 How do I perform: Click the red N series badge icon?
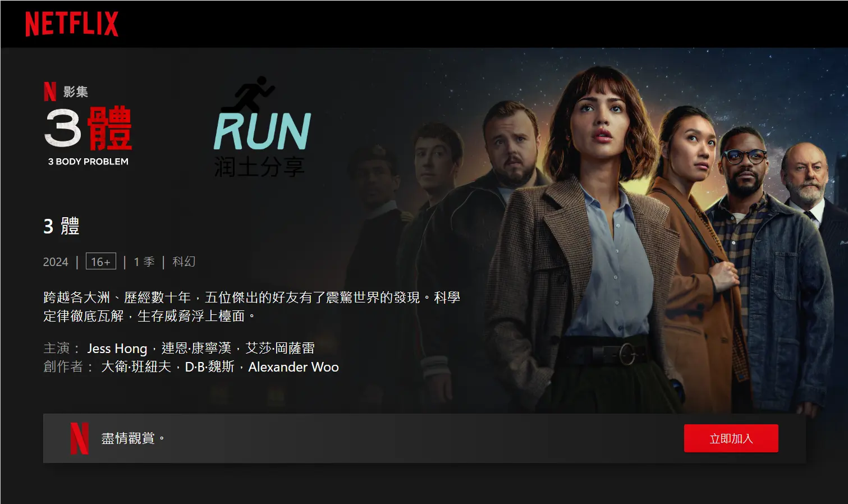pos(50,91)
